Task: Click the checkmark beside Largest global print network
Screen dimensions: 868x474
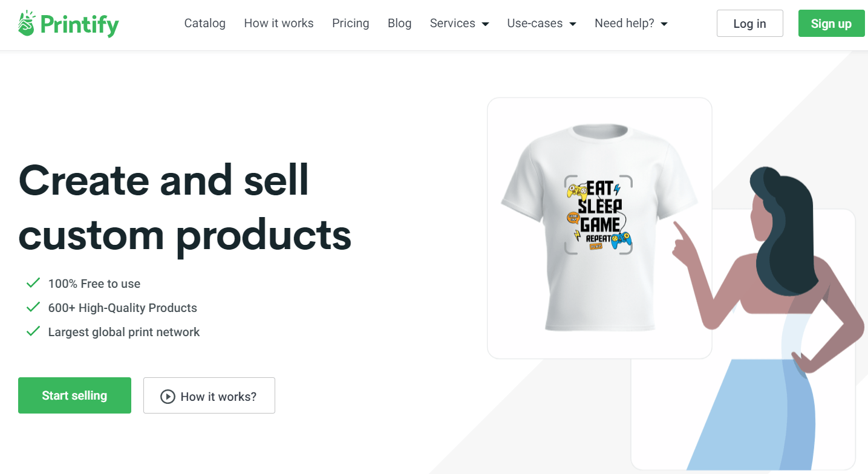Action: (33, 331)
